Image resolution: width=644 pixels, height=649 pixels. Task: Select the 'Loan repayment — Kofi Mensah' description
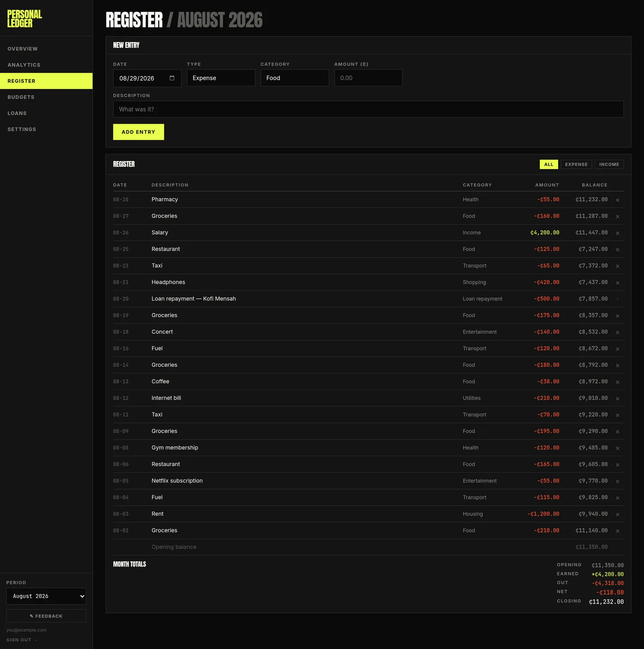[194, 299]
